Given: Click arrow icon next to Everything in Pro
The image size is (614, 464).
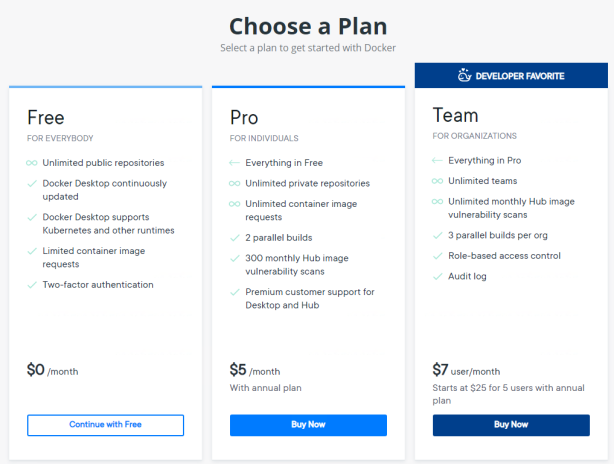Looking at the screenshot, I should (x=438, y=160).
